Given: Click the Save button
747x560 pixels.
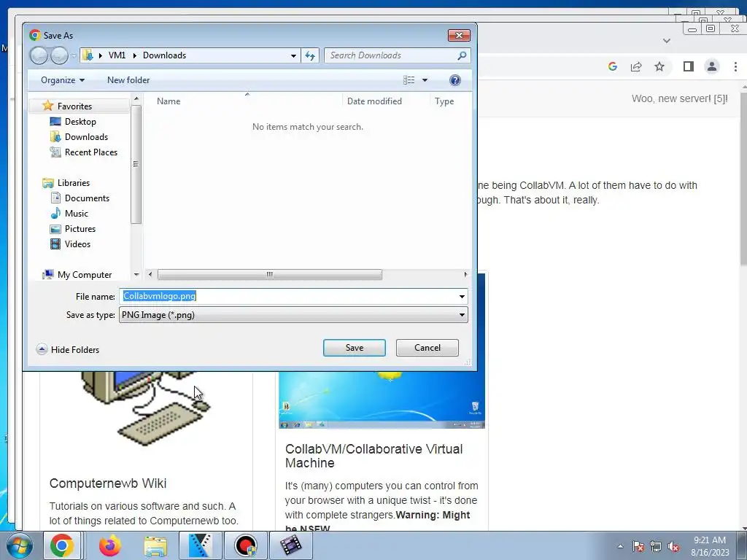Looking at the screenshot, I should tap(354, 348).
